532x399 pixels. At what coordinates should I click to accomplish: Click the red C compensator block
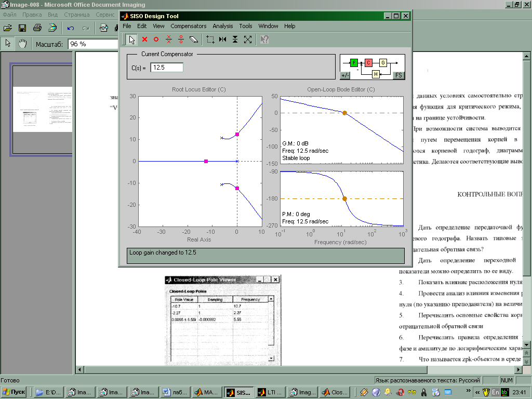tap(368, 63)
